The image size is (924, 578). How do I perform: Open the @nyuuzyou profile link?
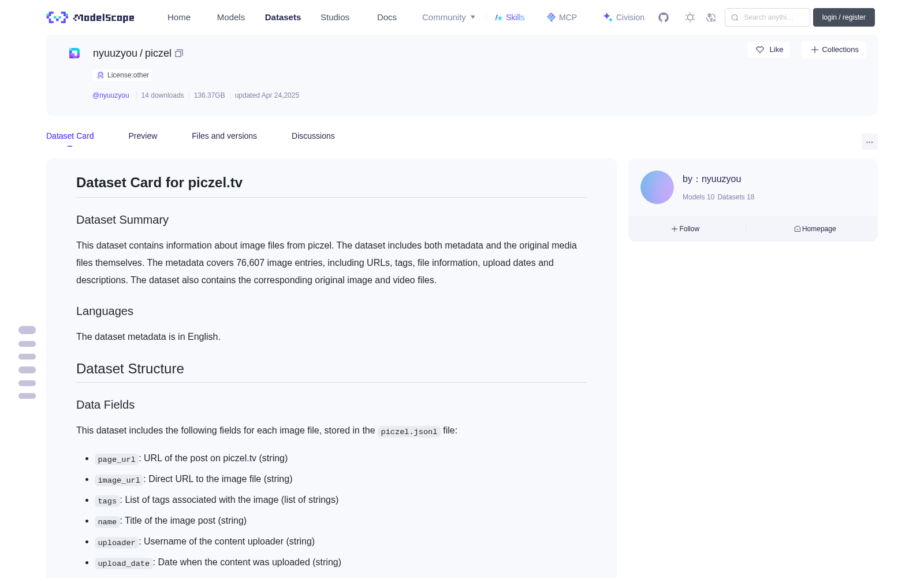(x=111, y=95)
